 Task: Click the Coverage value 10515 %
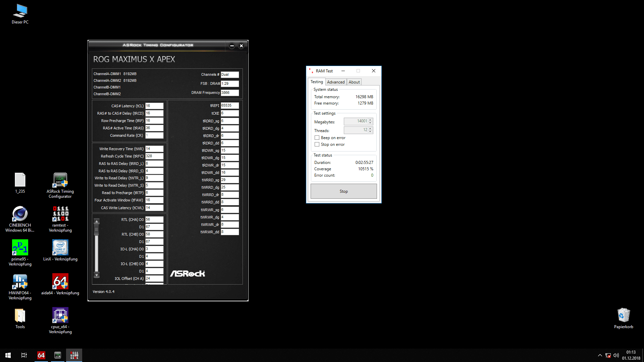(x=366, y=169)
